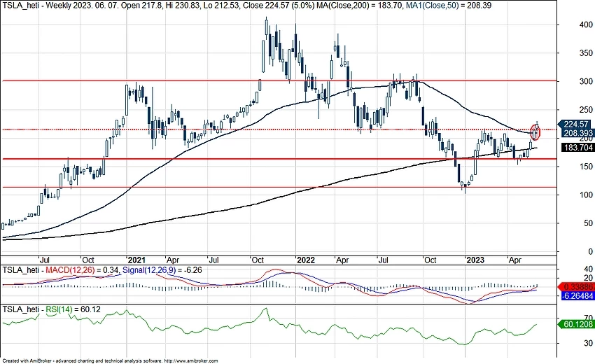The width and height of the screenshot is (595, 364).
Task: Click the green 60.1208 RSI value label
Action: coord(575,324)
